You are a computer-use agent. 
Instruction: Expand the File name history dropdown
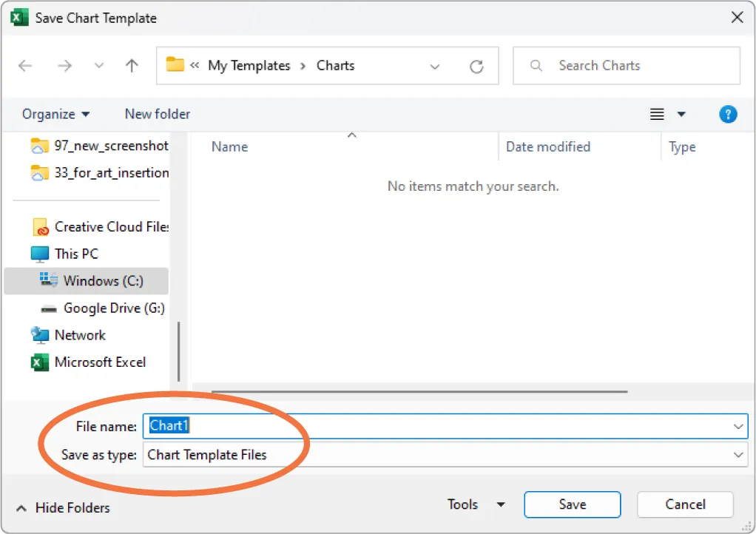(x=737, y=426)
